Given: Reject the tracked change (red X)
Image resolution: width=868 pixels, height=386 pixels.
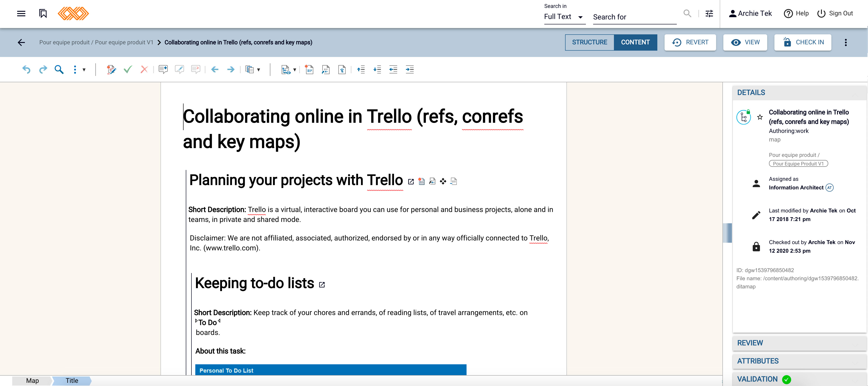Looking at the screenshot, I should [x=144, y=70].
